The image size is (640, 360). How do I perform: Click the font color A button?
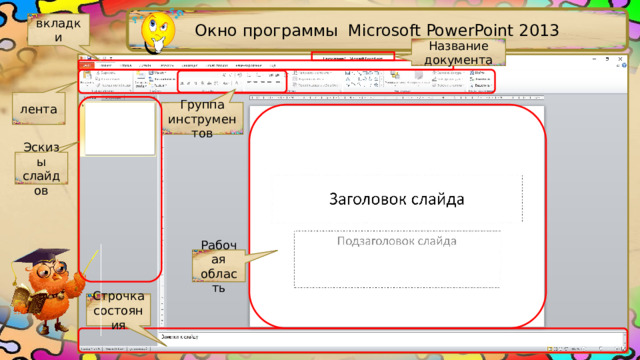coord(236,83)
